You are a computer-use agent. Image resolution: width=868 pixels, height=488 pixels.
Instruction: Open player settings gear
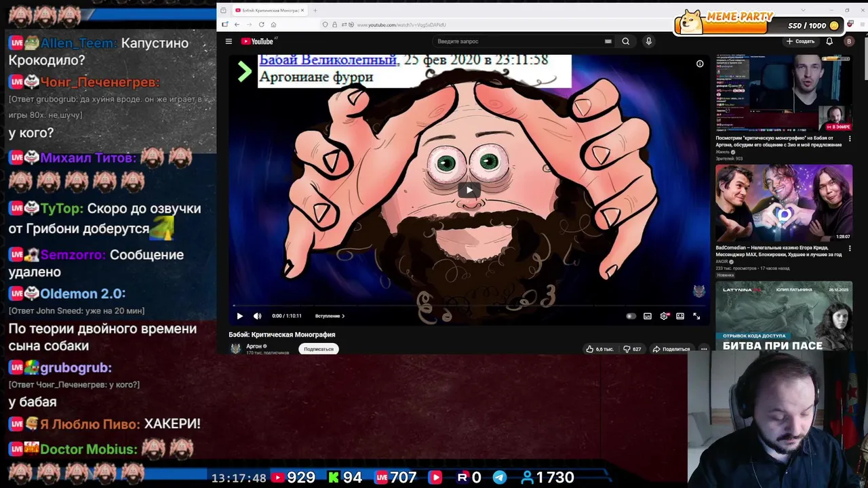pyautogui.click(x=664, y=316)
